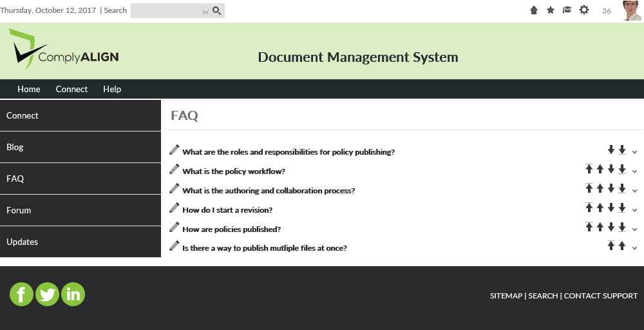Screen dimensions: 644x330
Task: Click the search magnifier icon
Action: pos(217,11)
